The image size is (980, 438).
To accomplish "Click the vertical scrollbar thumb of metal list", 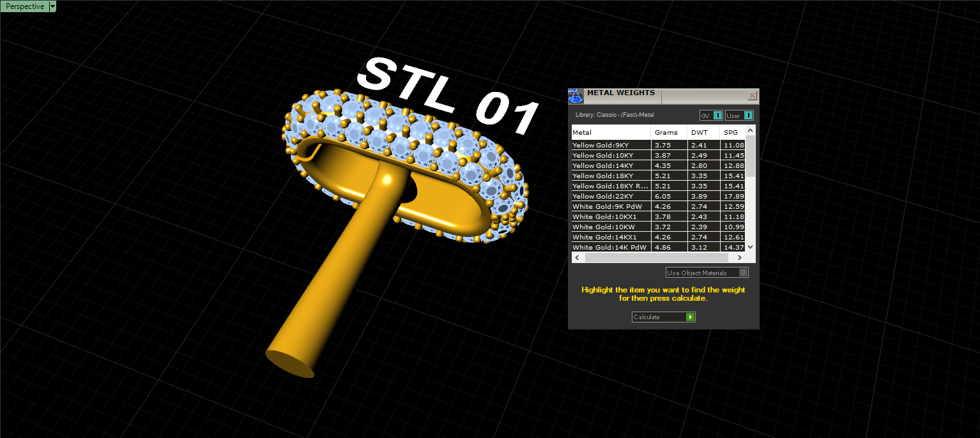I will [x=750, y=156].
